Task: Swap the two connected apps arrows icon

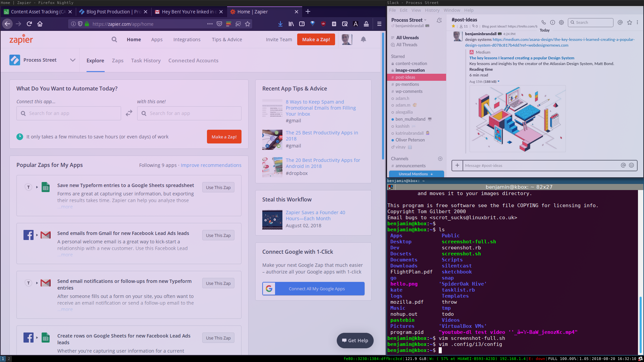Action: tap(129, 113)
